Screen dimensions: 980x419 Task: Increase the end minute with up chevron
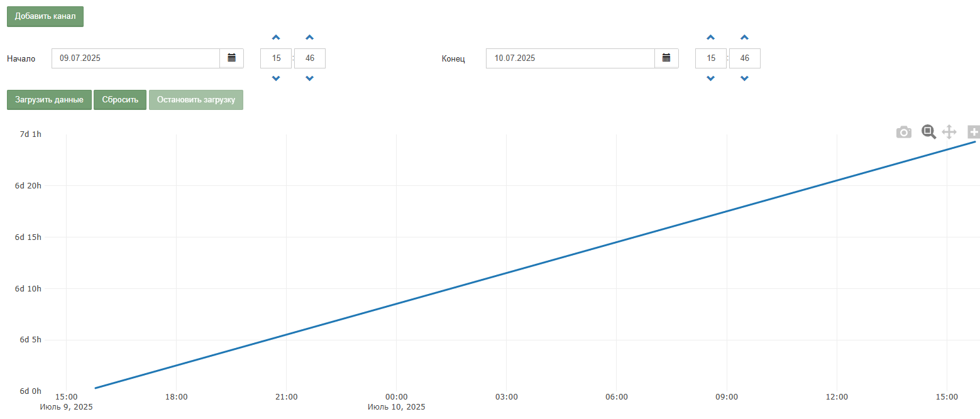[x=744, y=38]
